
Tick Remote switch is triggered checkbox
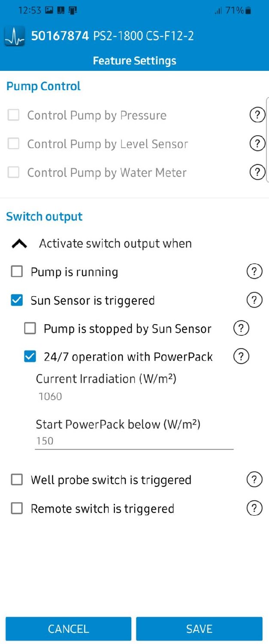pyautogui.click(x=17, y=508)
